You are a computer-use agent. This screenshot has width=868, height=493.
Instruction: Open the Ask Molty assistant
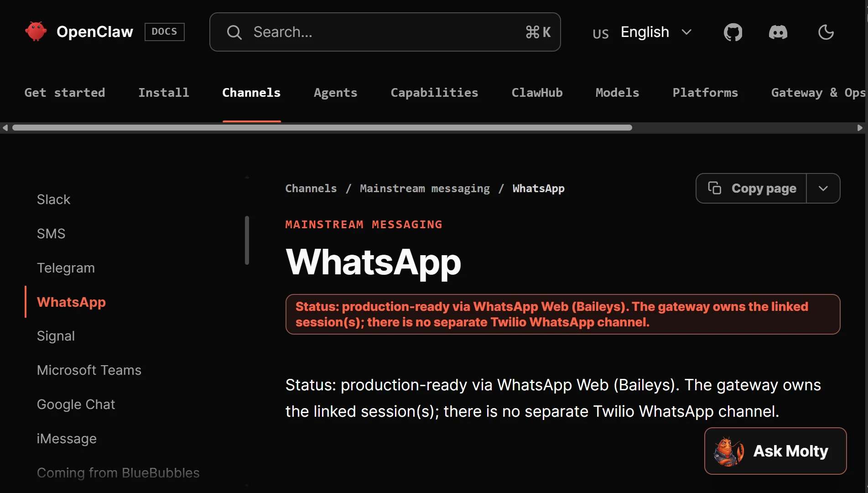775,451
